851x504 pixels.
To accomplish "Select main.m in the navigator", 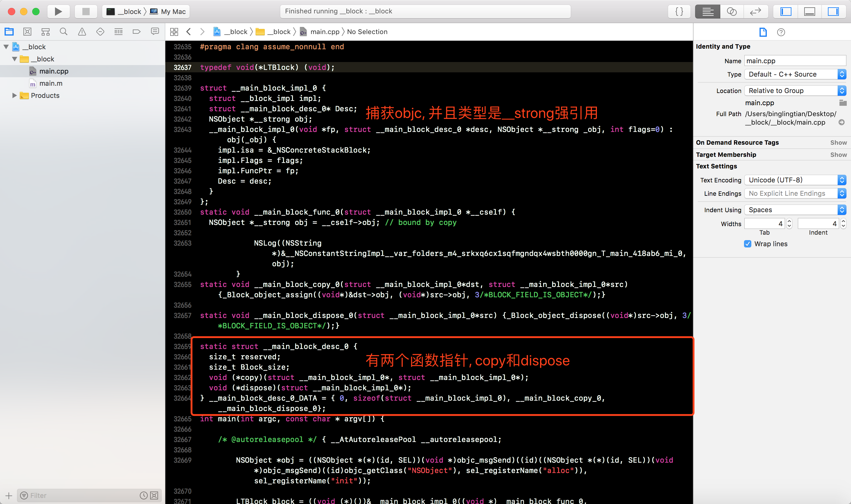I will tap(83, 83).
